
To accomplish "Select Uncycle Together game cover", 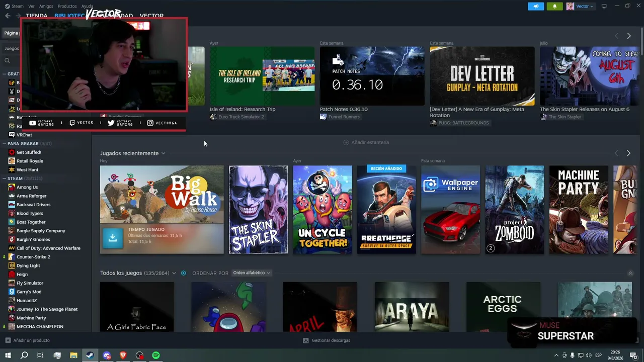I will tap(323, 210).
